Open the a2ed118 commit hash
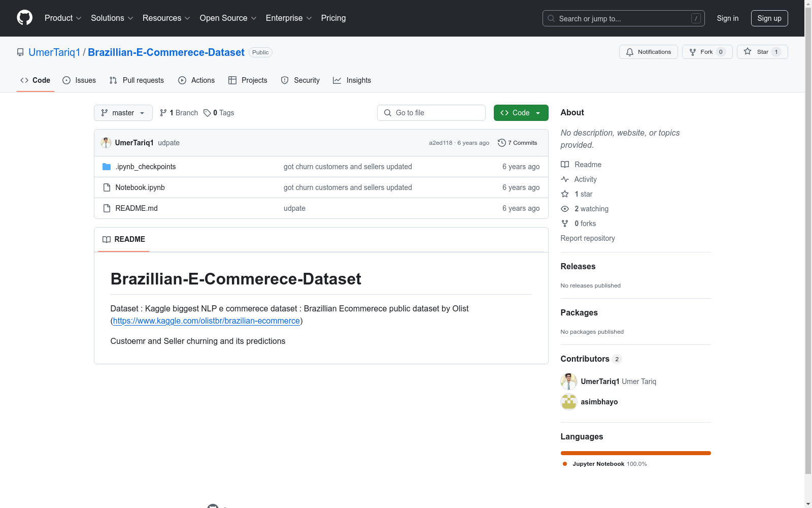This screenshot has height=508, width=812. pyautogui.click(x=441, y=143)
